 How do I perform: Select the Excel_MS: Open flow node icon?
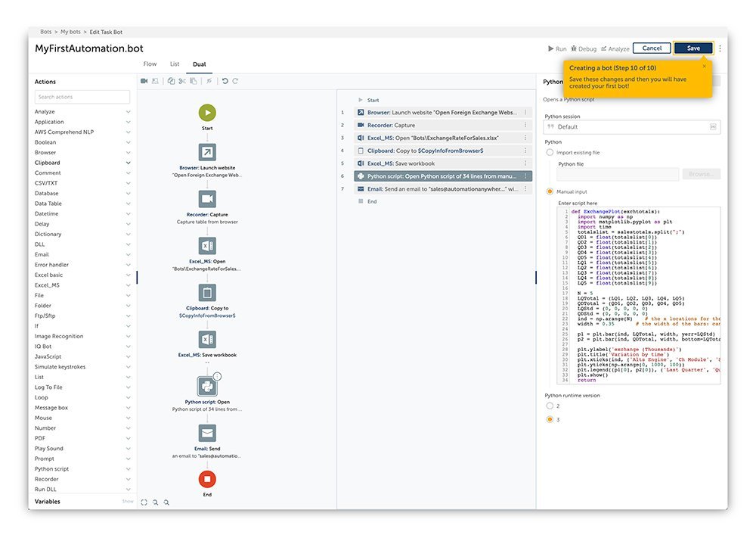click(x=207, y=246)
